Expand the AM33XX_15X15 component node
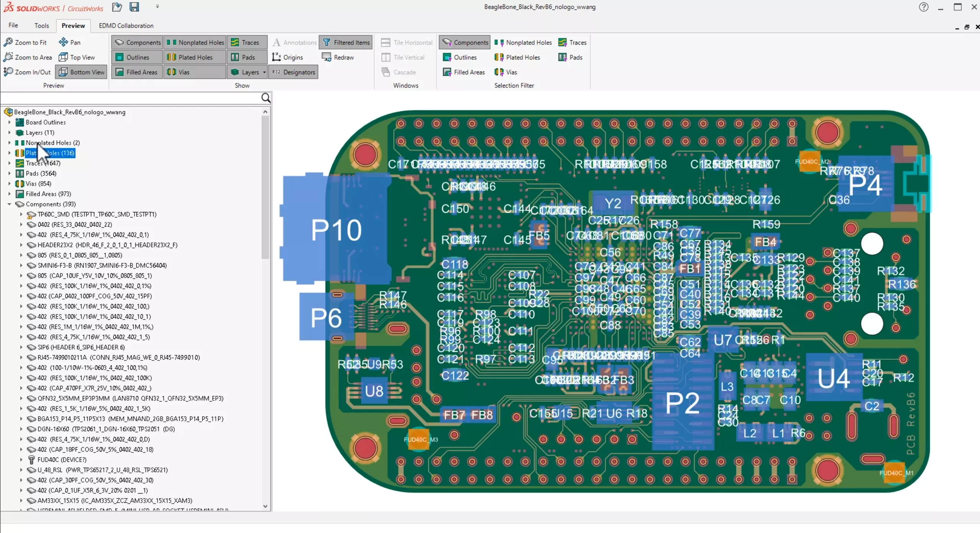Screen dimensions: 980x533 point(21,500)
